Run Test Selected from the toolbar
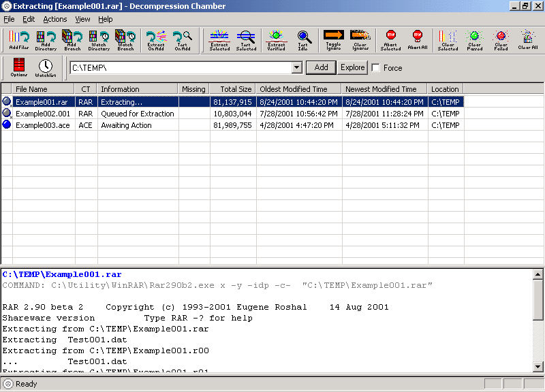 (246, 40)
